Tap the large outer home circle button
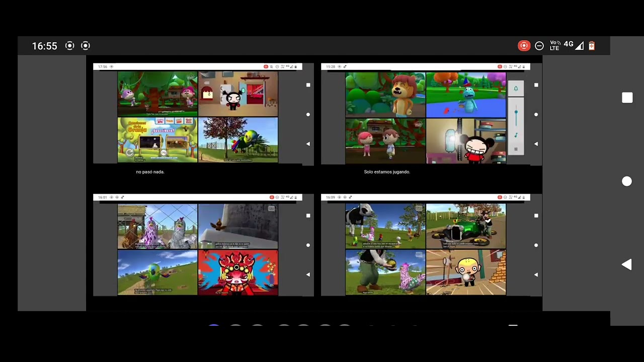Screen dimensions: 644x362 (x=627, y=182)
